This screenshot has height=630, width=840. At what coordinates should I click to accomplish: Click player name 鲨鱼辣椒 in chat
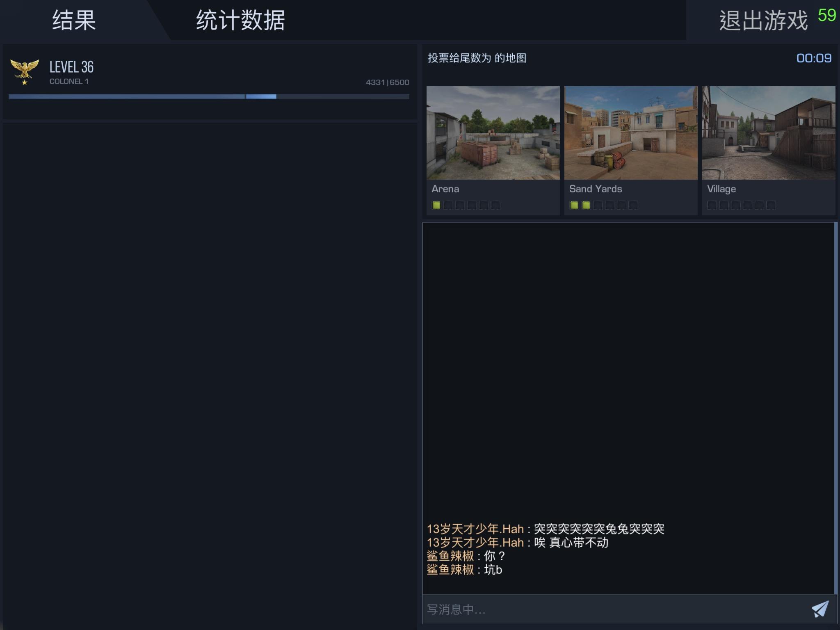point(450,556)
